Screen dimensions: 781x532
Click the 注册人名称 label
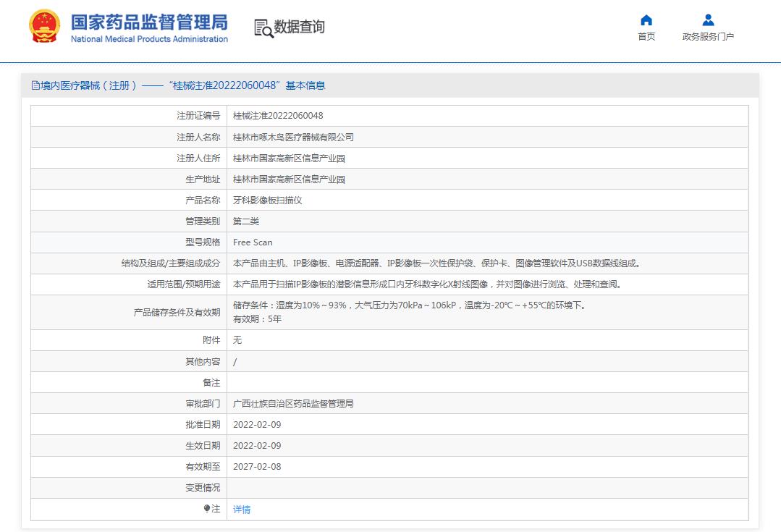coord(198,137)
